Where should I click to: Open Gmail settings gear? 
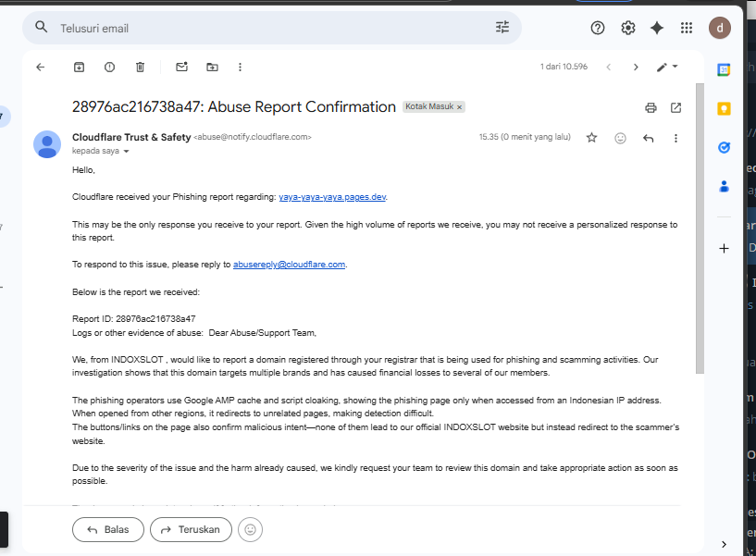coord(627,28)
